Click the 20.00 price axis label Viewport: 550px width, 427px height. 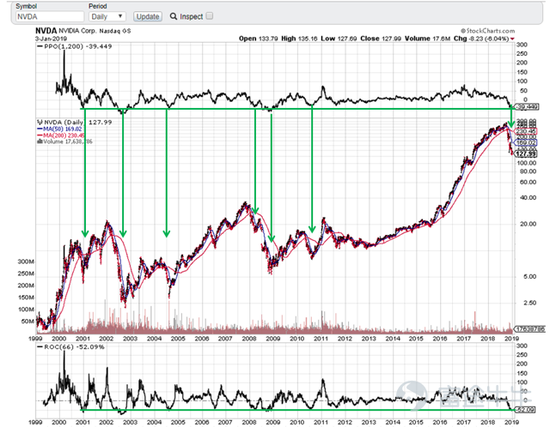coord(528,224)
